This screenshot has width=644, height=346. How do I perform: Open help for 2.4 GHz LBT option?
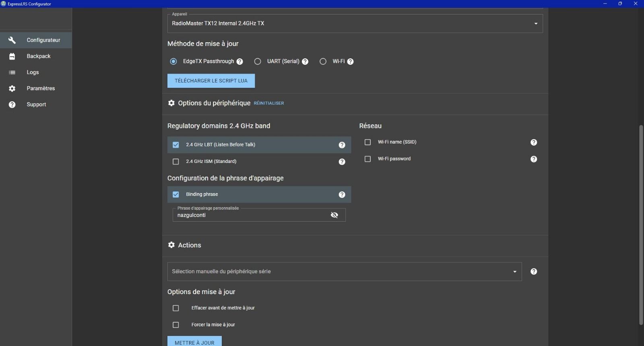[x=342, y=145]
